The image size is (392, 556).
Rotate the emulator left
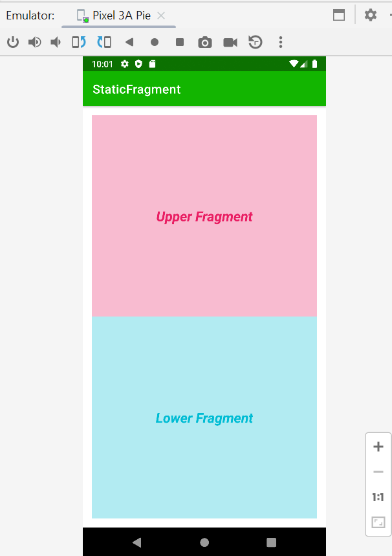coord(79,42)
